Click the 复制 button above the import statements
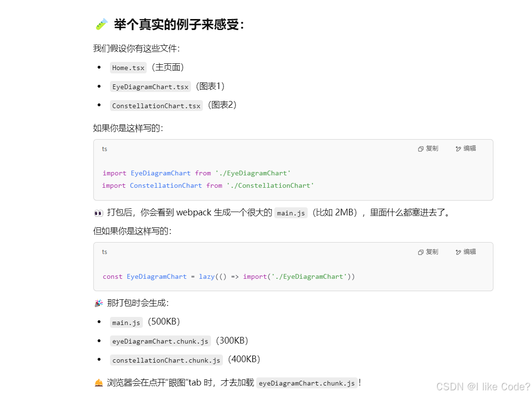 click(x=428, y=148)
